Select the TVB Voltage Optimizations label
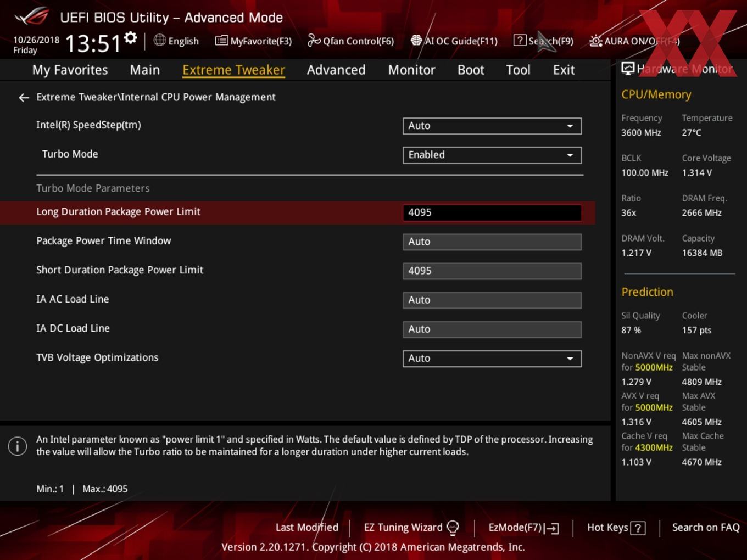Image resolution: width=747 pixels, height=560 pixels. 97,357
